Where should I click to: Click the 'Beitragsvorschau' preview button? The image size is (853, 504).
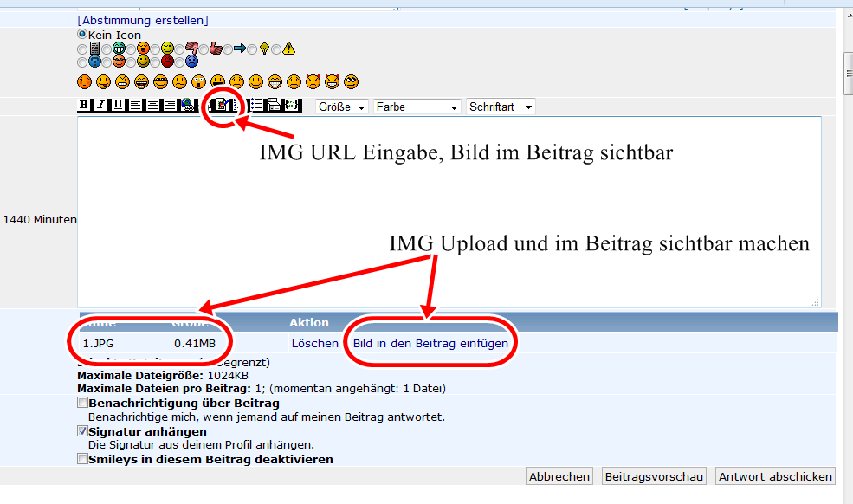655,476
